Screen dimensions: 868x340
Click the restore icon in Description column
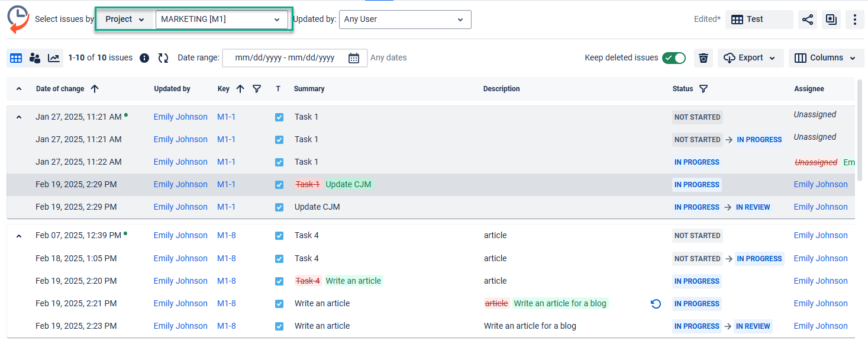coord(656,304)
